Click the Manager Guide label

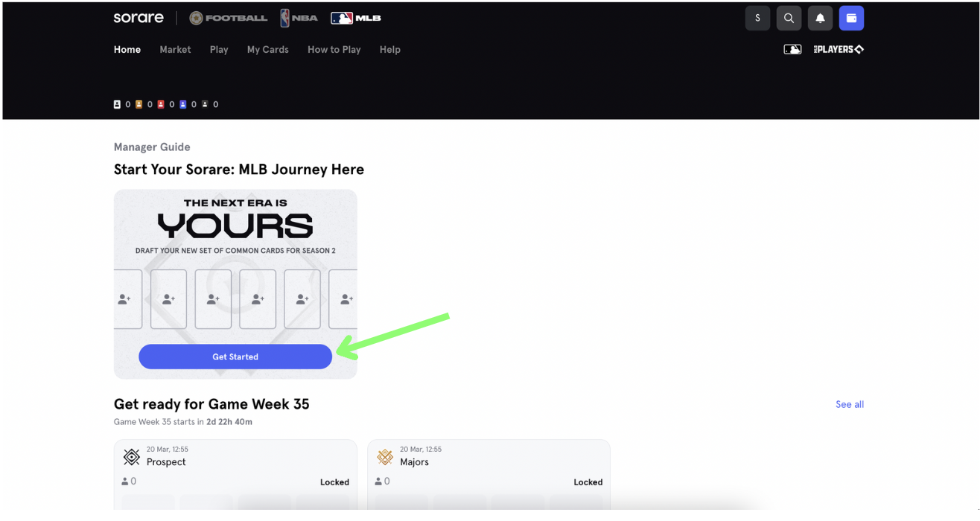152,147
